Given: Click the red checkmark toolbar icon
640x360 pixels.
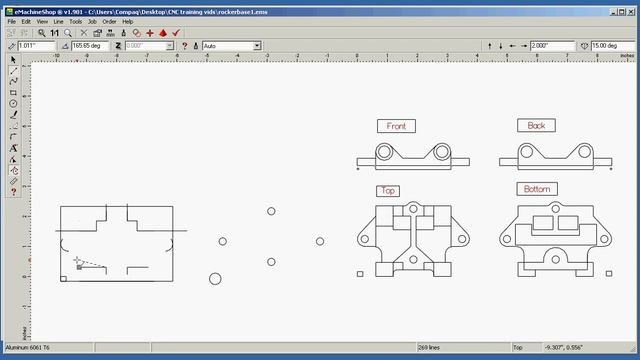Looking at the screenshot, I should 176,33.
